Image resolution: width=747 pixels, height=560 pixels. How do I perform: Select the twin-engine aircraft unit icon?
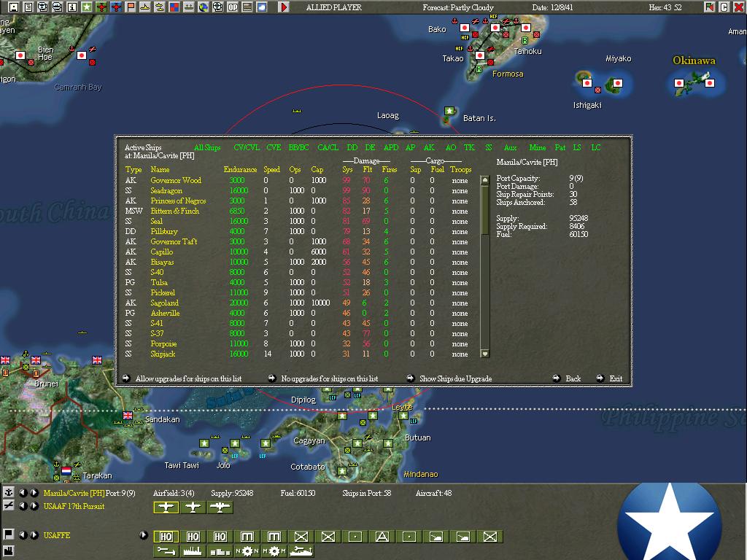point(220,507)
